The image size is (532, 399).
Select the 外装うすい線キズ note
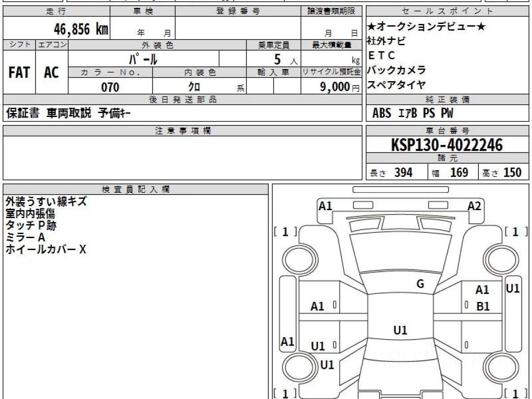click(x=46, y=201)
